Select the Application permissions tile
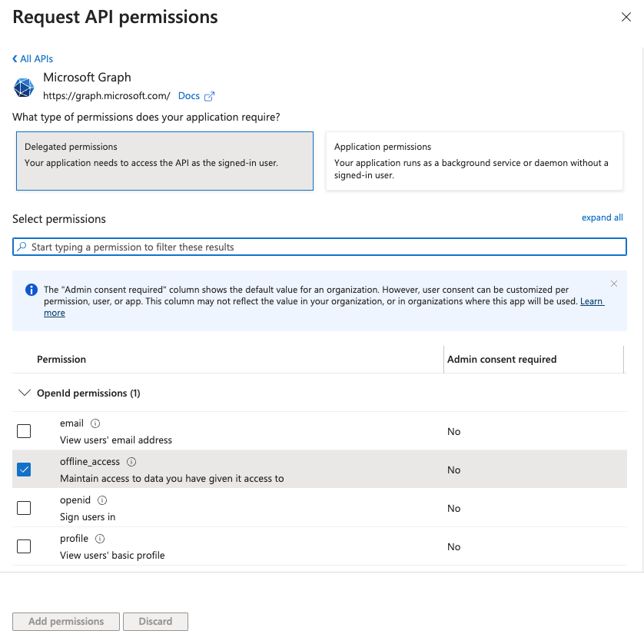This screenshot has width=644, height=644. click(x=475, y=160)
